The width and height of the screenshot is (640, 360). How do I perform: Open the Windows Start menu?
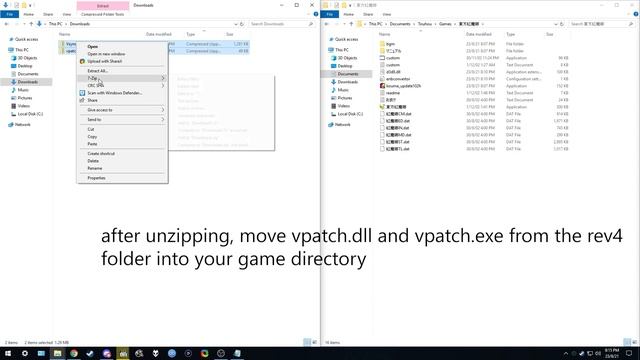click(8, 353)
